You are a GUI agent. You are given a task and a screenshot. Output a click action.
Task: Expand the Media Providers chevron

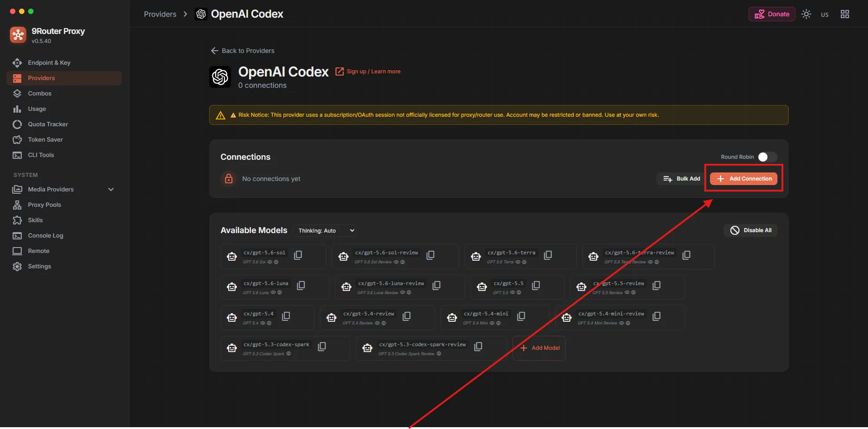pyautogui.click(x=111, y=190)
